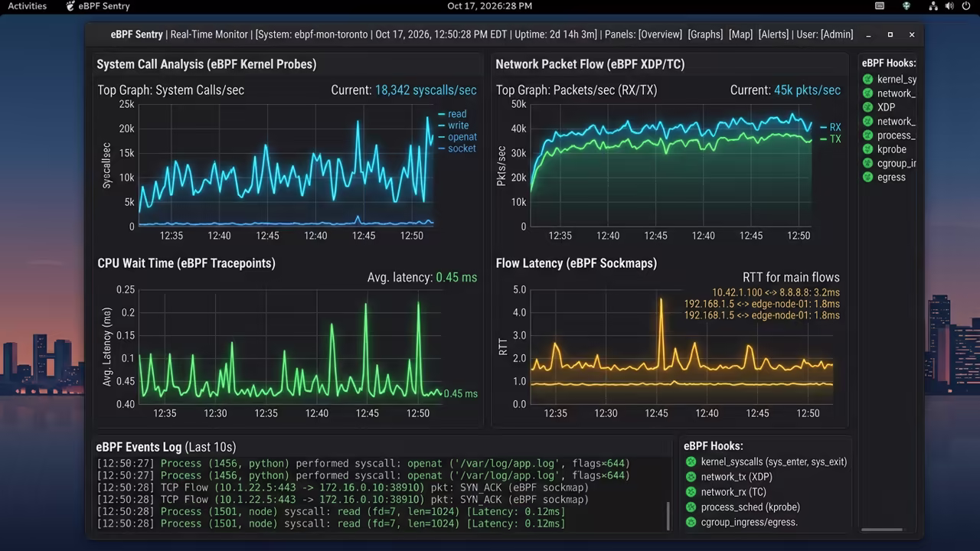The height and width of the screenshot is (551, 980).
Task: Toggle the openat series in the syscalls legend
Action: coord(456,137)
